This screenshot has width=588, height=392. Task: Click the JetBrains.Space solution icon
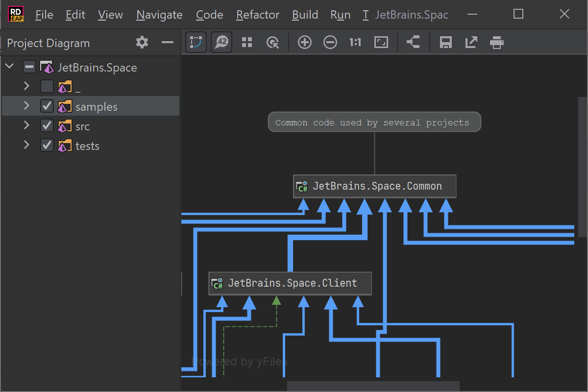[47, 67]
